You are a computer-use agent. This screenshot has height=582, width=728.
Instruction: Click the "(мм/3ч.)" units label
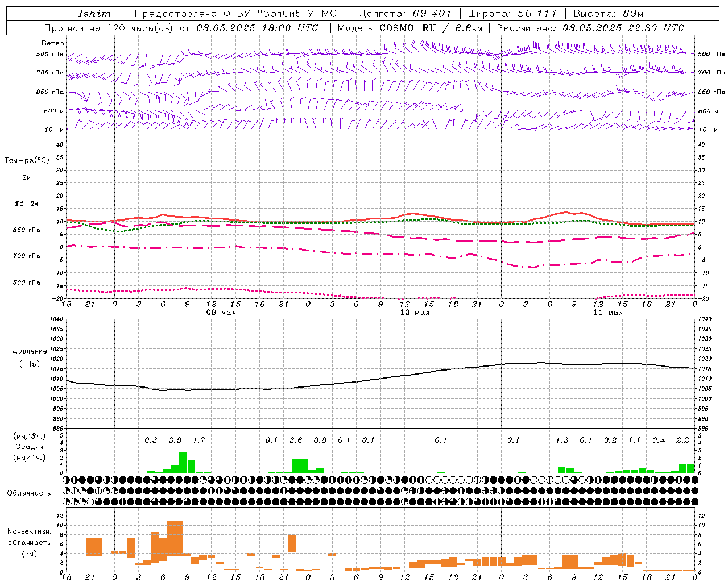tap(30, 436)
